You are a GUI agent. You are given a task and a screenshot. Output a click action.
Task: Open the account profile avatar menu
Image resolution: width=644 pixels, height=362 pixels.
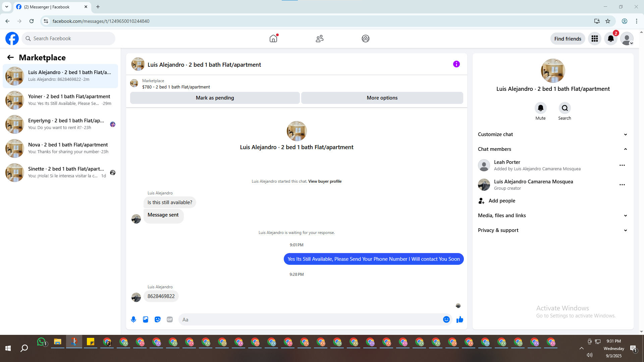[627, 39]
